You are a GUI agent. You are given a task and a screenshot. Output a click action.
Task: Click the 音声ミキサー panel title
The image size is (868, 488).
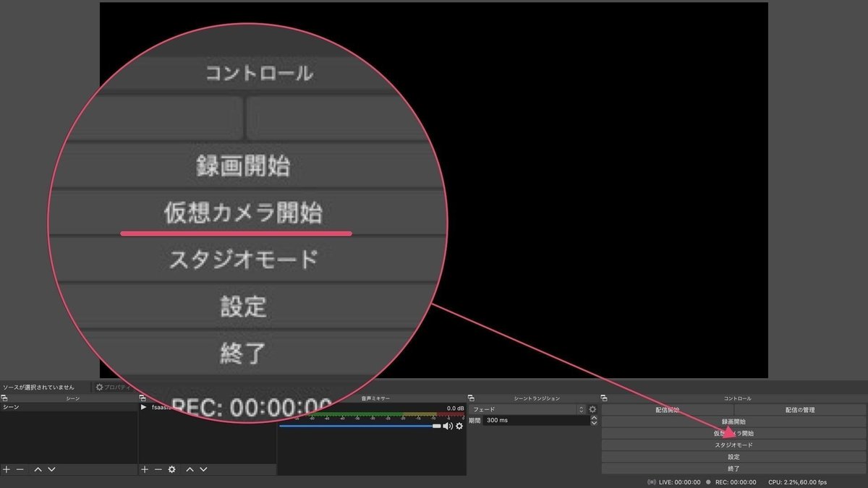click(375, 398)
